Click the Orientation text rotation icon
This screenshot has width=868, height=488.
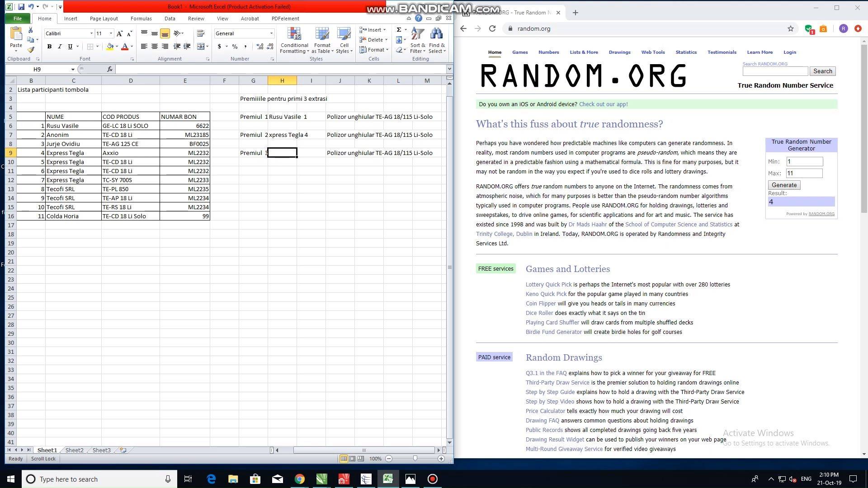point(177,33)
